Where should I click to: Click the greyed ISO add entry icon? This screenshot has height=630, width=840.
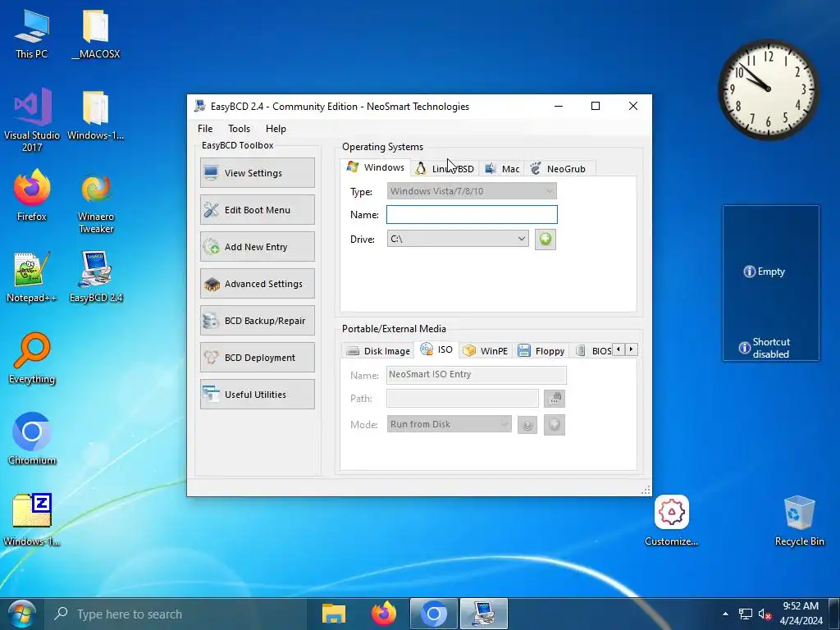[555, 424]
